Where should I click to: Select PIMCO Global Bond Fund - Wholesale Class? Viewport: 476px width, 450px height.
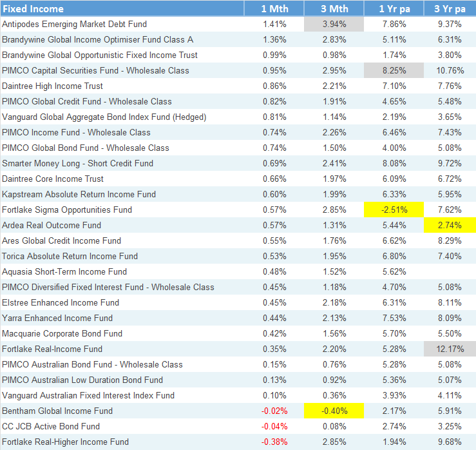86,148
